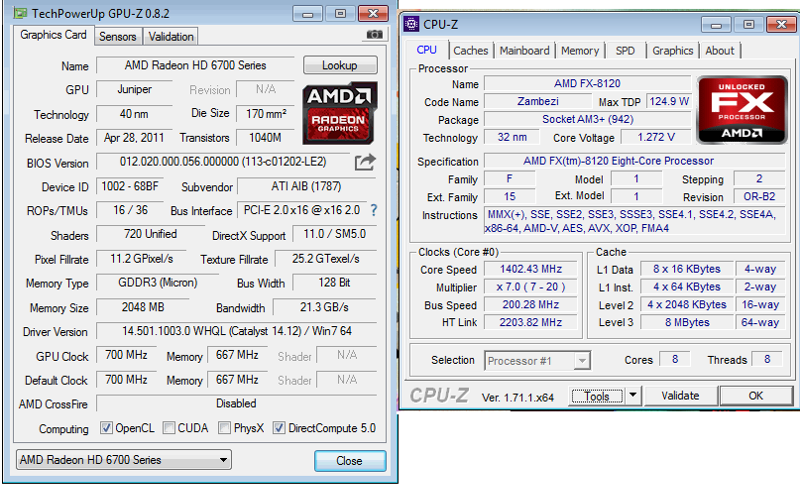Toggle the CUDA checkbox
The height and width of the screenshot is (489, 800).
169,428
